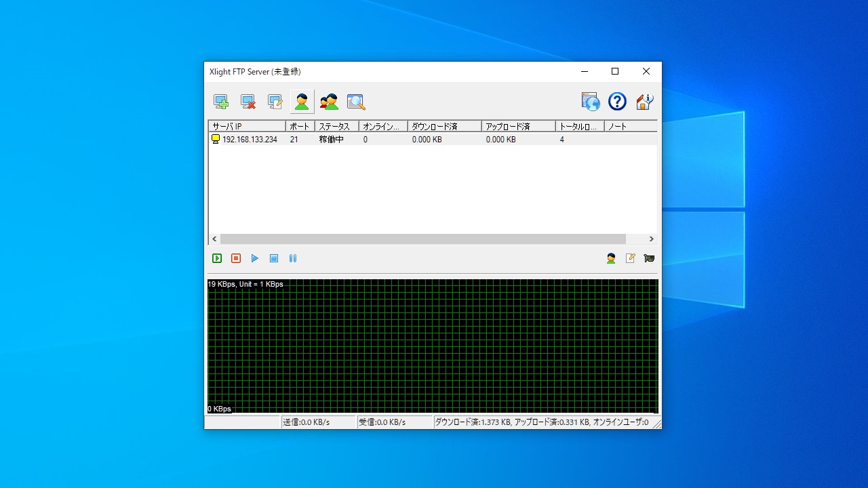
Task: Click the bandwidth graph area
Action: point(433,346)
